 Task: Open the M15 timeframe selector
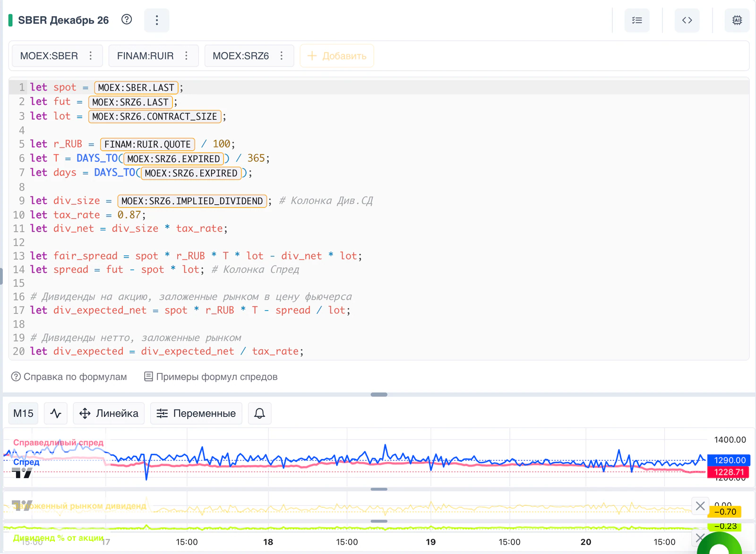(x=23, y=414)
